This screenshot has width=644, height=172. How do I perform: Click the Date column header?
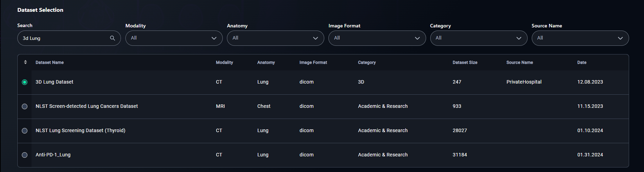point(582,62)
